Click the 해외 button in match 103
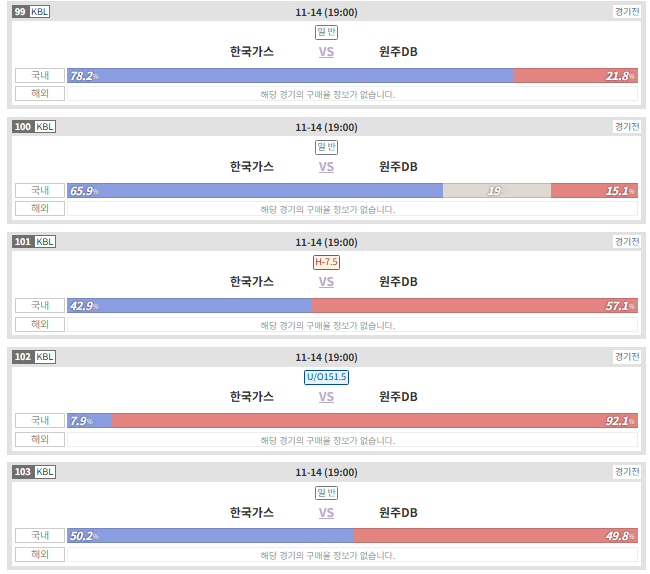 [40, 554]
